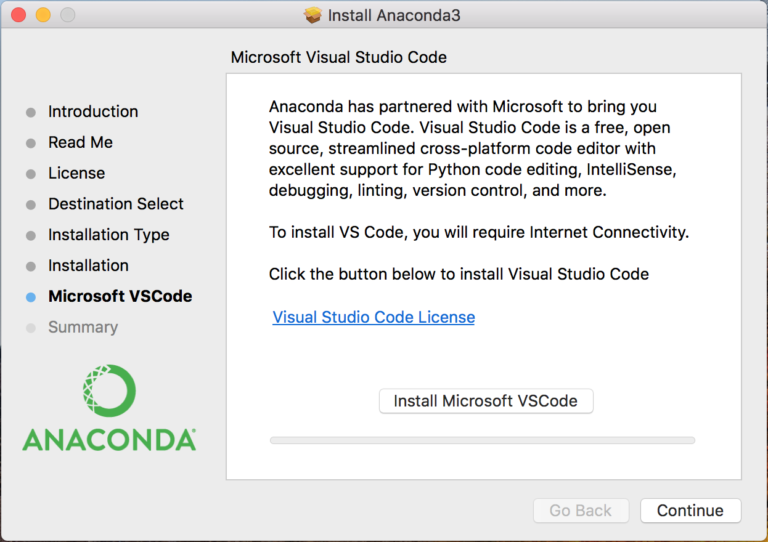
Task: Click the Anaconda logo icon in sidebar
Action: [109, 390]
